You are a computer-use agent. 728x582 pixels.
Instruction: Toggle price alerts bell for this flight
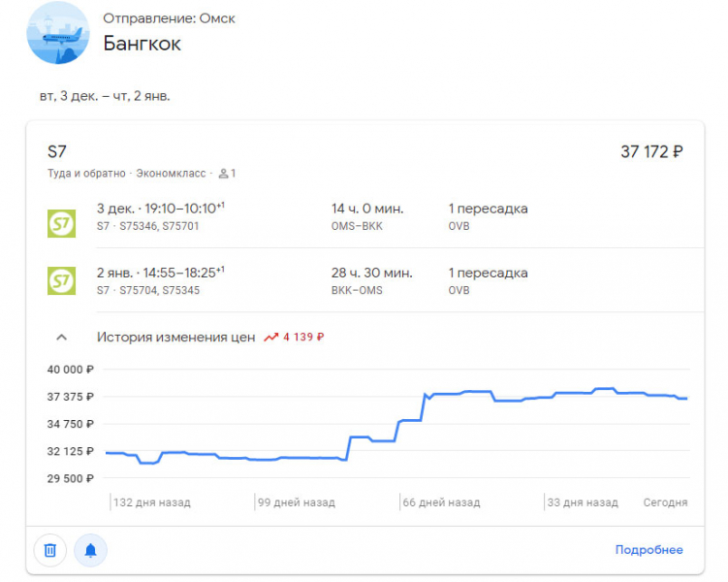[90, 550]
